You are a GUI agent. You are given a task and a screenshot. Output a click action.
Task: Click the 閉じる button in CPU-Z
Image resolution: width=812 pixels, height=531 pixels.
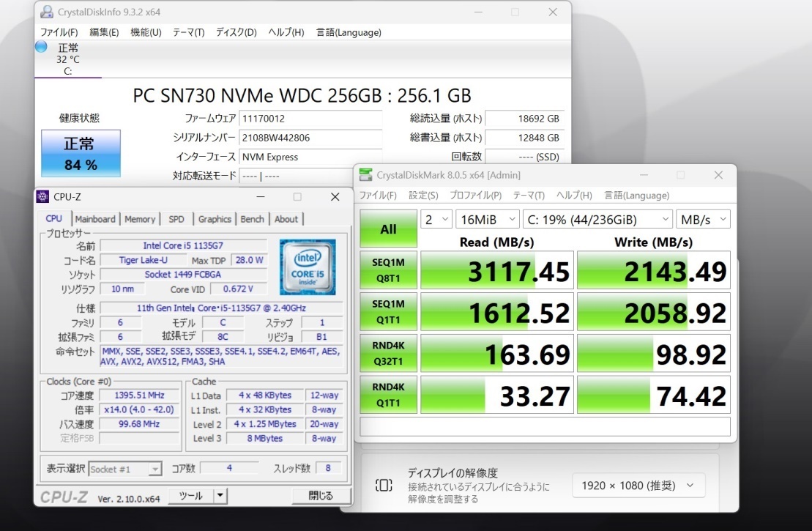click(321, 496)
